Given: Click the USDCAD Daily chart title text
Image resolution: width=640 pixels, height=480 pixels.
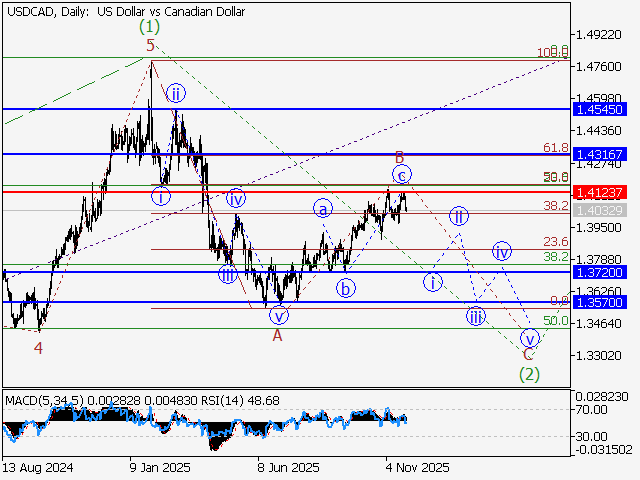Looking at the screenshot, I should click(126, 12).
